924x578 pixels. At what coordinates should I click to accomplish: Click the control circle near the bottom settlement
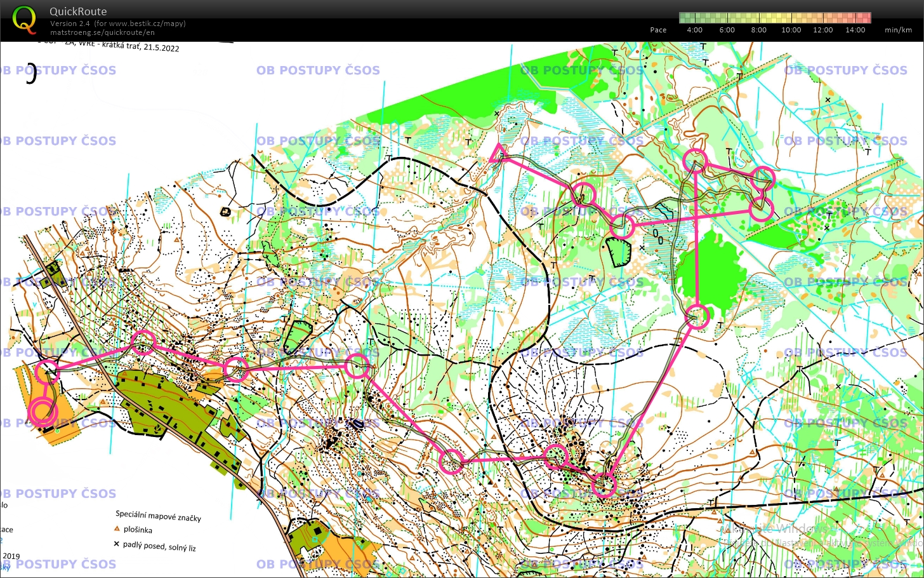tap(604, 486)
